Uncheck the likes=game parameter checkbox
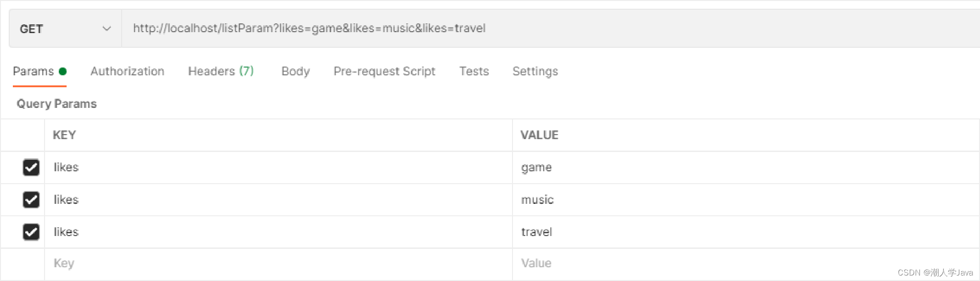Screen dimensions: 980x281 point(31,168)
